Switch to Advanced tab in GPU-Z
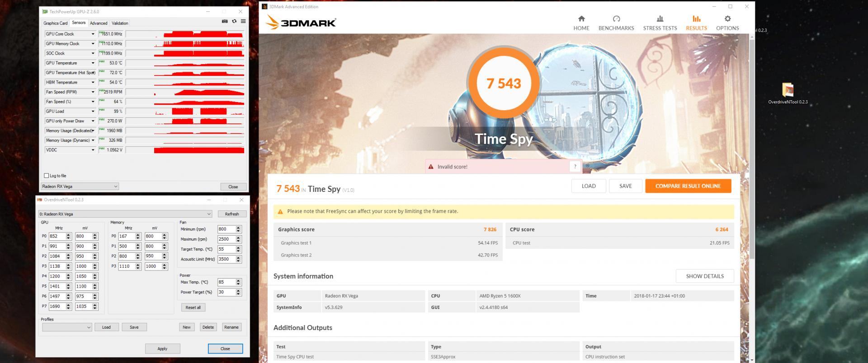The width and height of the screenshot is (868, 363). point(99,23)
